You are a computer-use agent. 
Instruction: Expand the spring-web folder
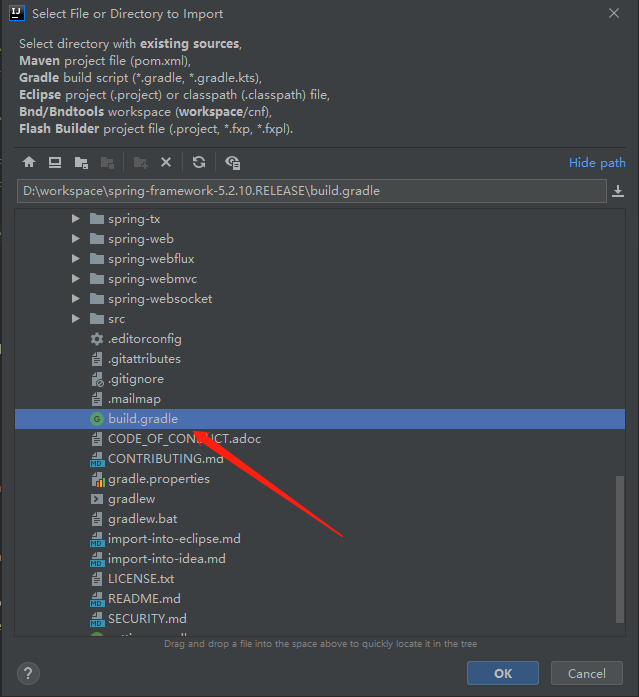pos(76,239)
